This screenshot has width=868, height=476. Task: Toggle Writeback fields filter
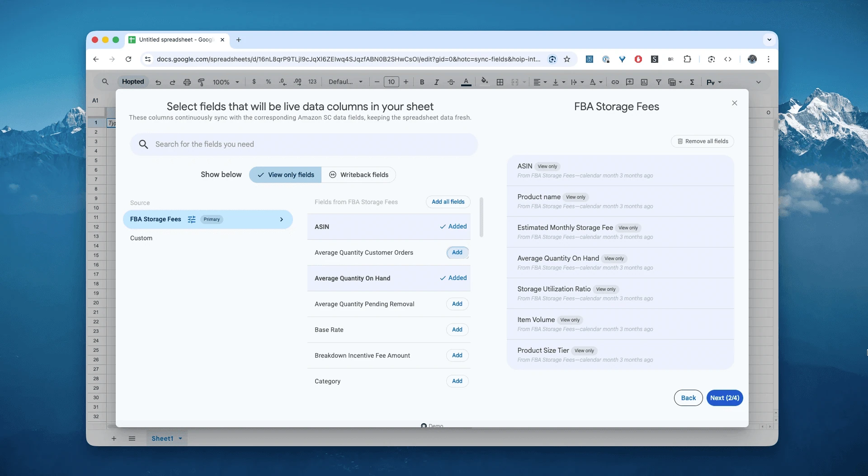359,175
